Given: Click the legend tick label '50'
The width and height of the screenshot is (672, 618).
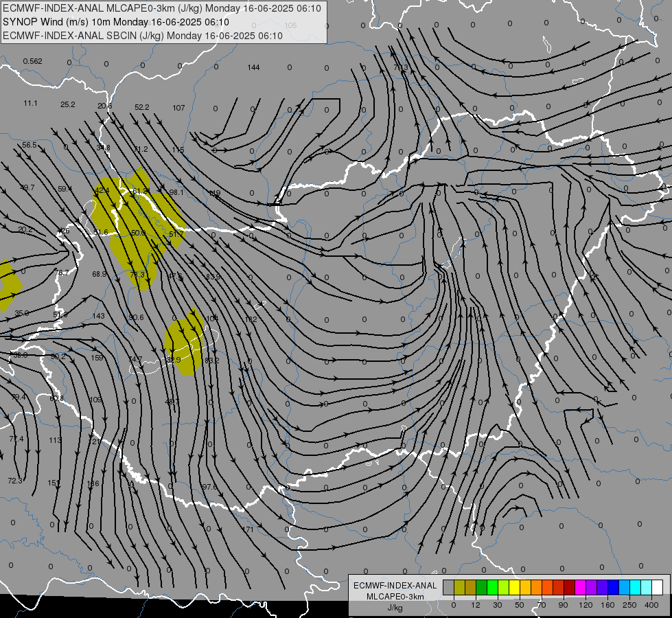Looking at the screenshot, I should 520,605.
